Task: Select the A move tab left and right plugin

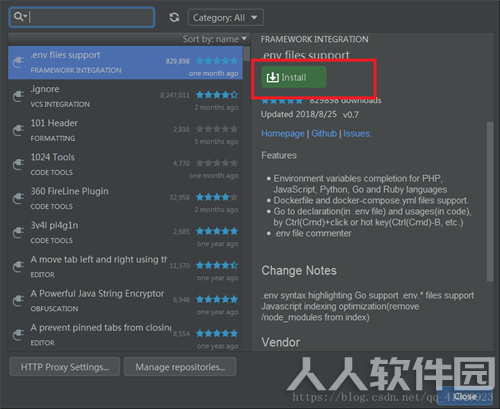Action: point(125,267)
